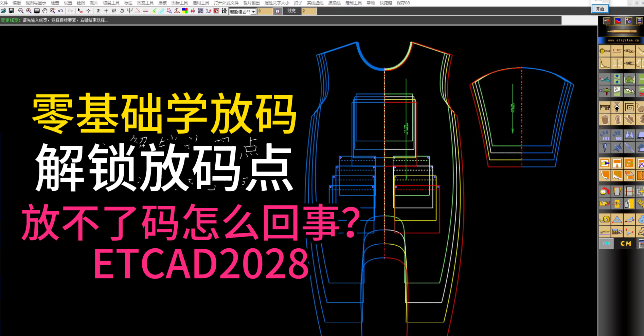This screenshot has width=644, height=336.
Task: Open the 推板 menu
Action: tap(162, 3)
